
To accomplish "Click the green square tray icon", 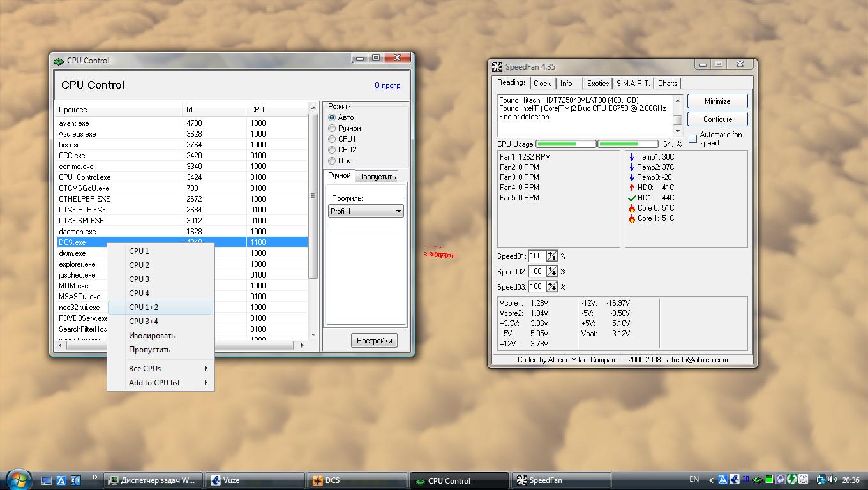I will click(768, 479).
